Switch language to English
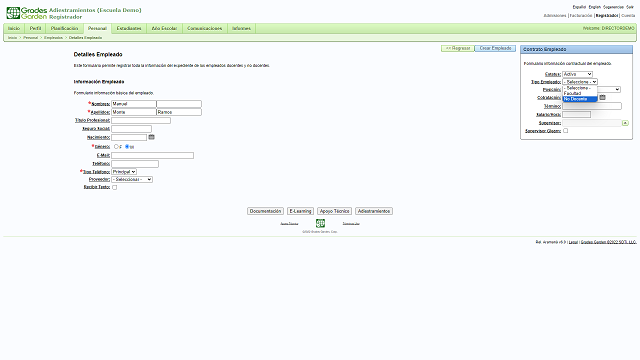This screenshot has height=360, width=640. pyautogui.click(x=594, y=7)
